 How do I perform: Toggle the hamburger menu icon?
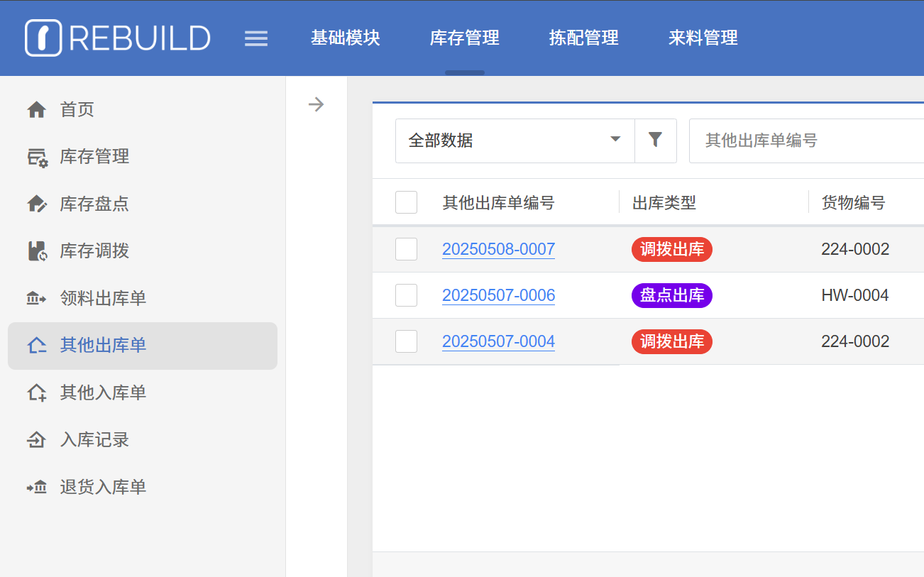(256, 38)
